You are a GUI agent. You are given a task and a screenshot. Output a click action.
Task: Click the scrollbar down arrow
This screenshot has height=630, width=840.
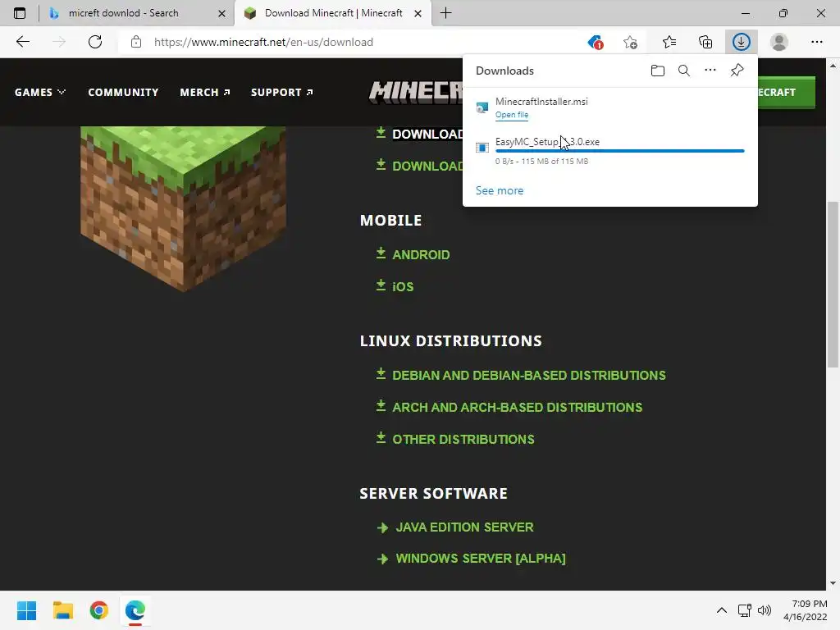coord(833,583)
